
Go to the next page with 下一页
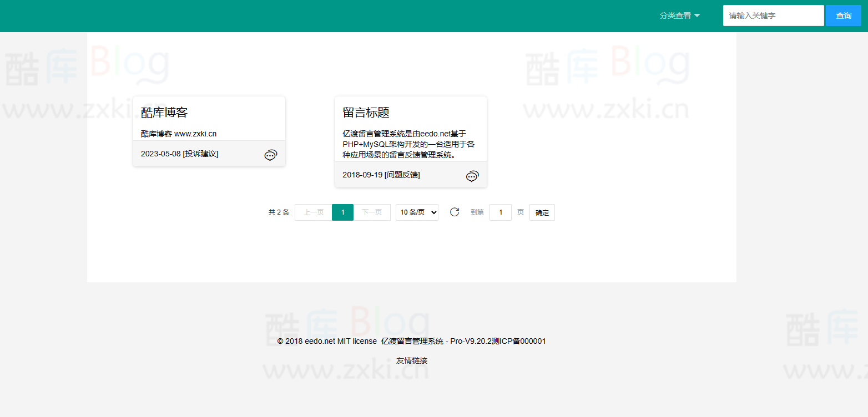pos(372,212)
